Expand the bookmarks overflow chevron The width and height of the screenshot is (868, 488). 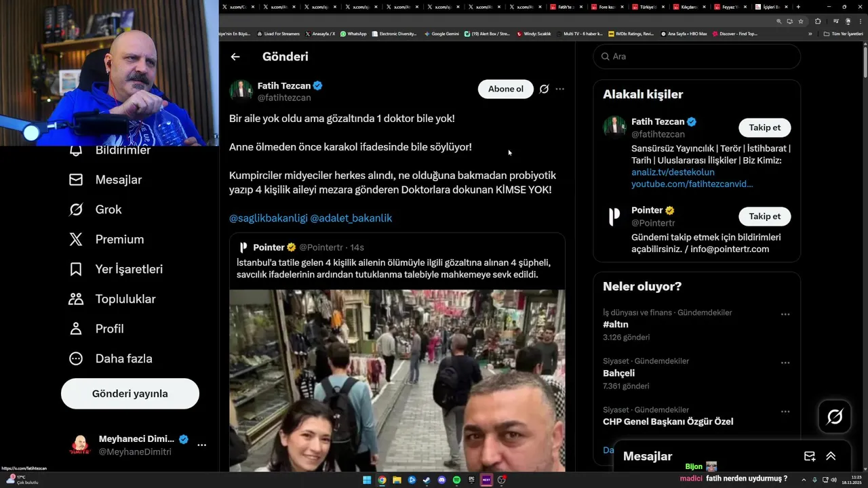click(810, 33)
